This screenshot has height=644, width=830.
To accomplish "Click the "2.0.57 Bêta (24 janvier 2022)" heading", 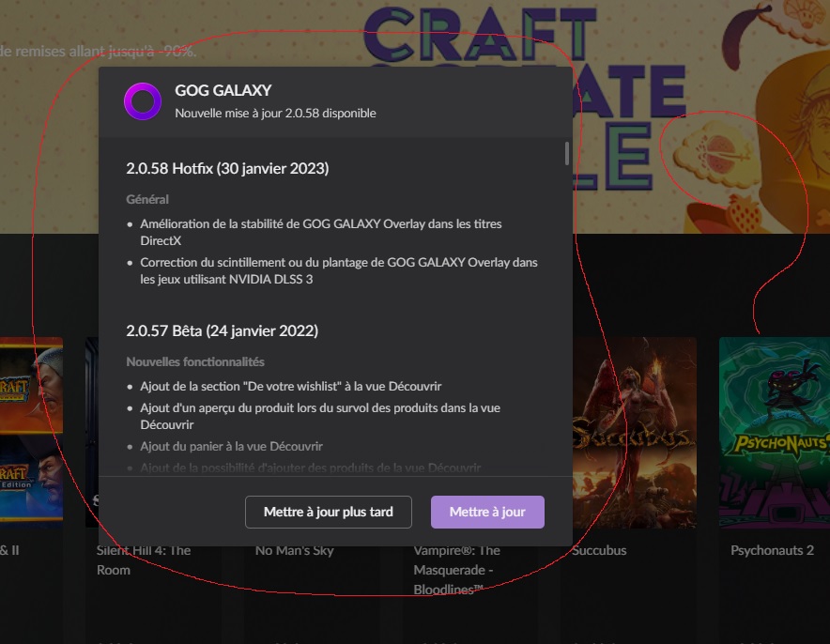I will 223,330.
